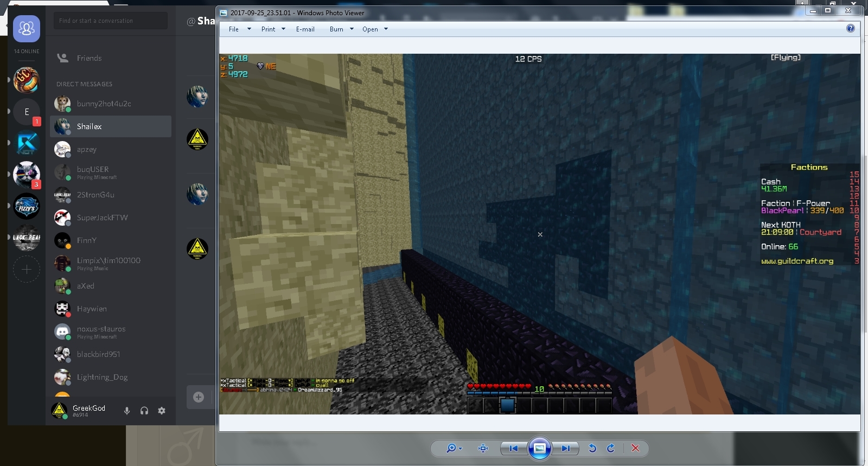
Task: Open the cat avatar server
Action: tap(27, 175)
